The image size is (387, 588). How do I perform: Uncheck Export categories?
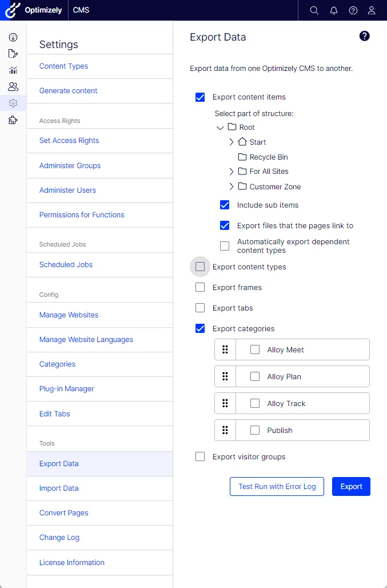click(x=200, y=328)
